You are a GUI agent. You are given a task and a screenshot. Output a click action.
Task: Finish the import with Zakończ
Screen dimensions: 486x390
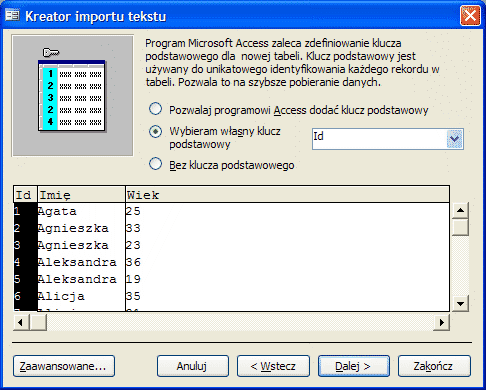coord(434,366)
